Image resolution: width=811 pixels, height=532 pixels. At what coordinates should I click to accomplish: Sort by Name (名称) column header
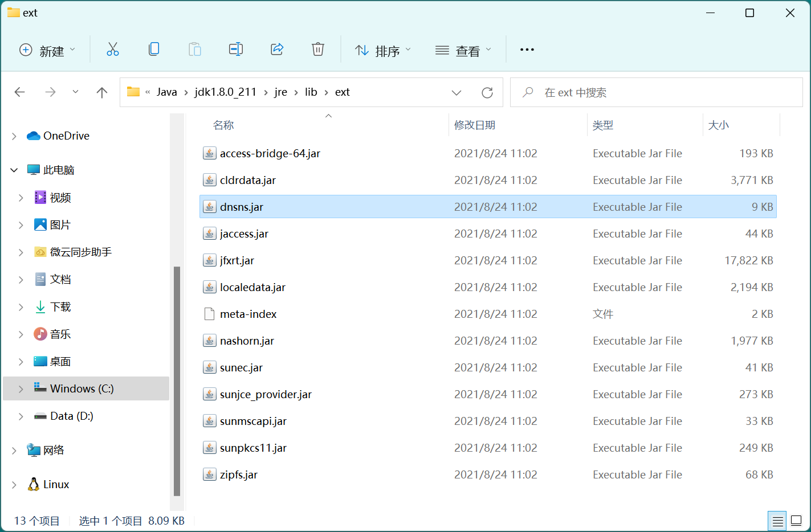[223, 125]
